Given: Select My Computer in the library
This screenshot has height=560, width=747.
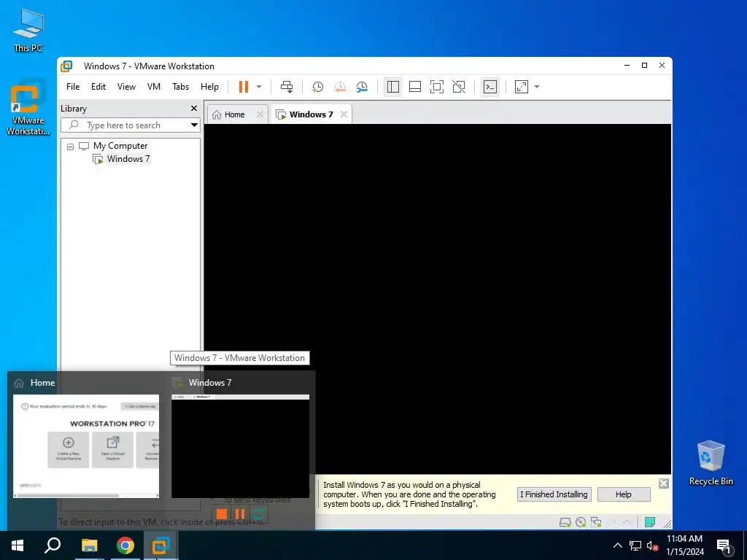Looking at the screenshot, I should point(120,146).
